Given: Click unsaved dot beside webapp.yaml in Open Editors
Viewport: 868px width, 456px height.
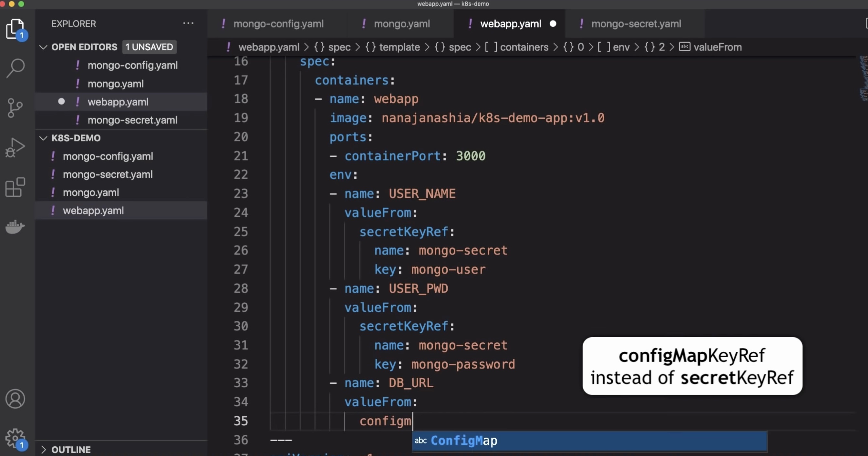Looking at the screenshot, I should coord(61,101).
